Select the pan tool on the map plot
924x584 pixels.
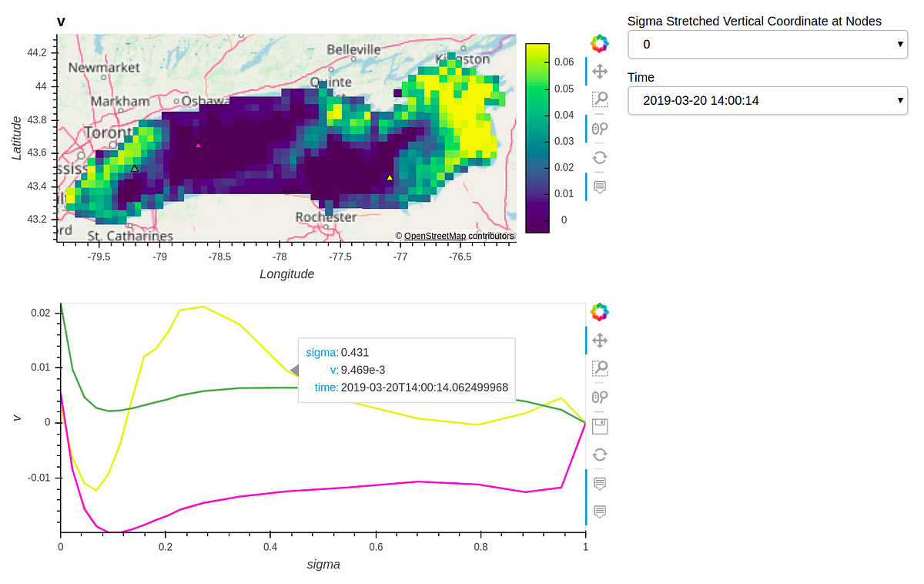[600, 71]
